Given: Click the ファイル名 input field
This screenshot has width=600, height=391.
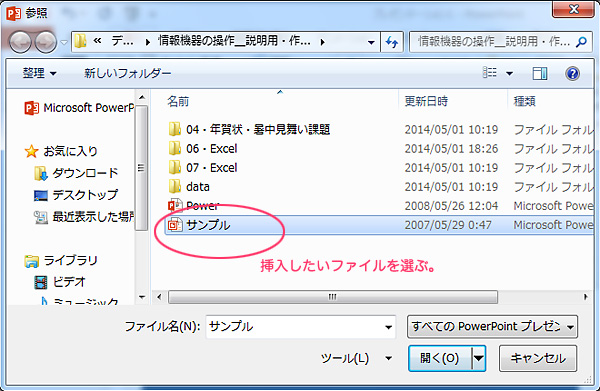Looking at the screenshot, I should click(300, 327).
